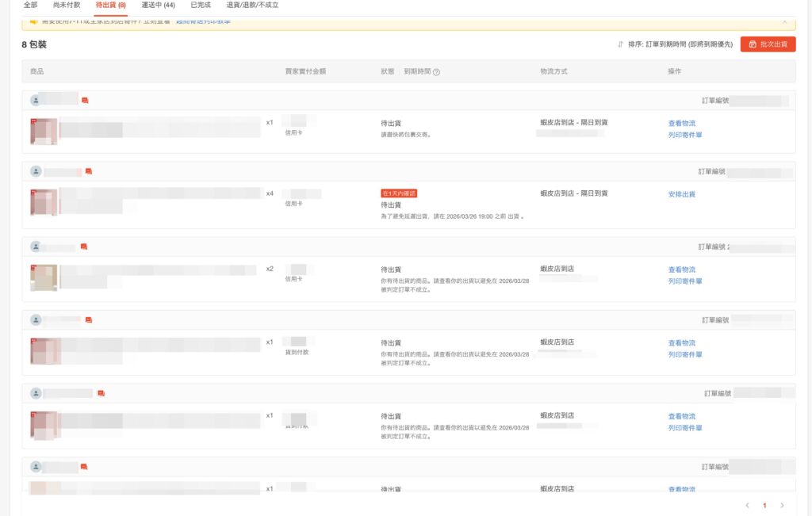The height and width of the screenshot is (516, 812).
Task: Click the warning icon in yellow banner
Action: click(x=34, y=21)
